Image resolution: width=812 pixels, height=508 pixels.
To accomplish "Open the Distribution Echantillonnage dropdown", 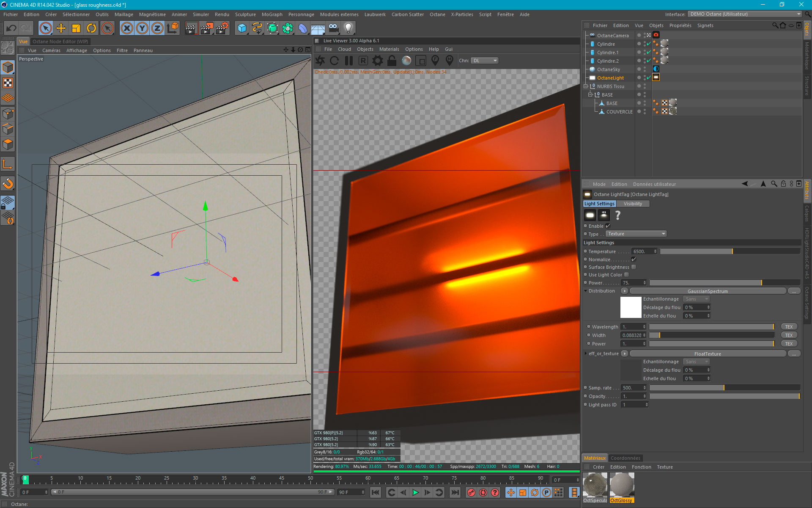I will click(696, 299).
